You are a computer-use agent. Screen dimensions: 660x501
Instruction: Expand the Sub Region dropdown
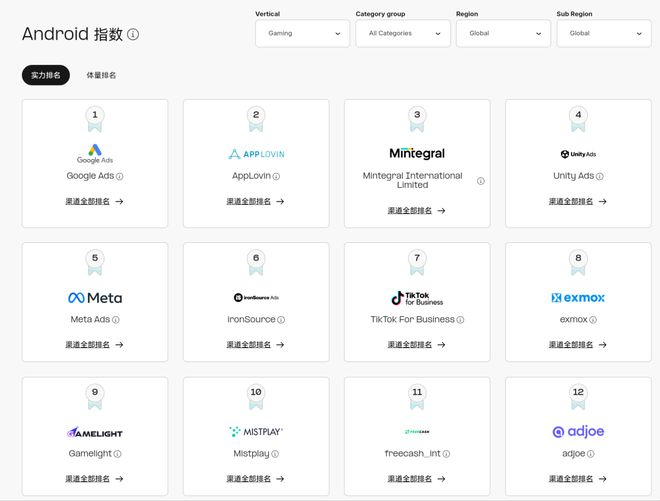coord(602,33)
